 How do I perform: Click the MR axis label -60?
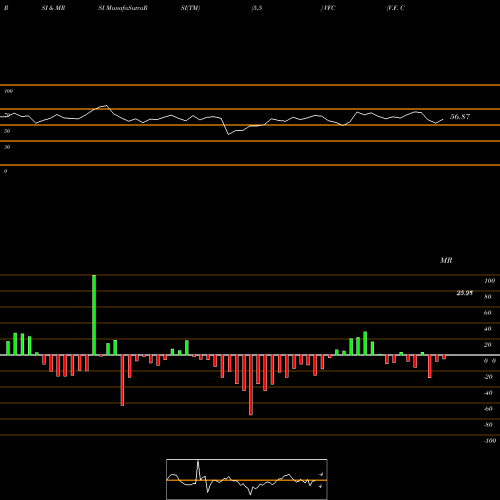[x=488, y=409]
